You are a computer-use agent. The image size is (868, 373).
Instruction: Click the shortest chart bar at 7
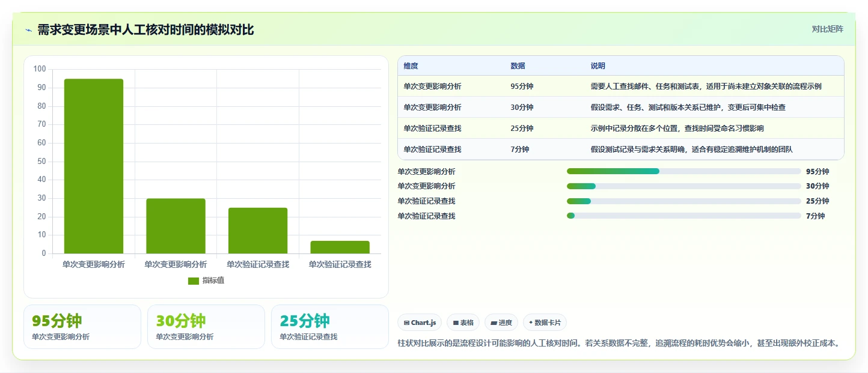coord(340,247)
